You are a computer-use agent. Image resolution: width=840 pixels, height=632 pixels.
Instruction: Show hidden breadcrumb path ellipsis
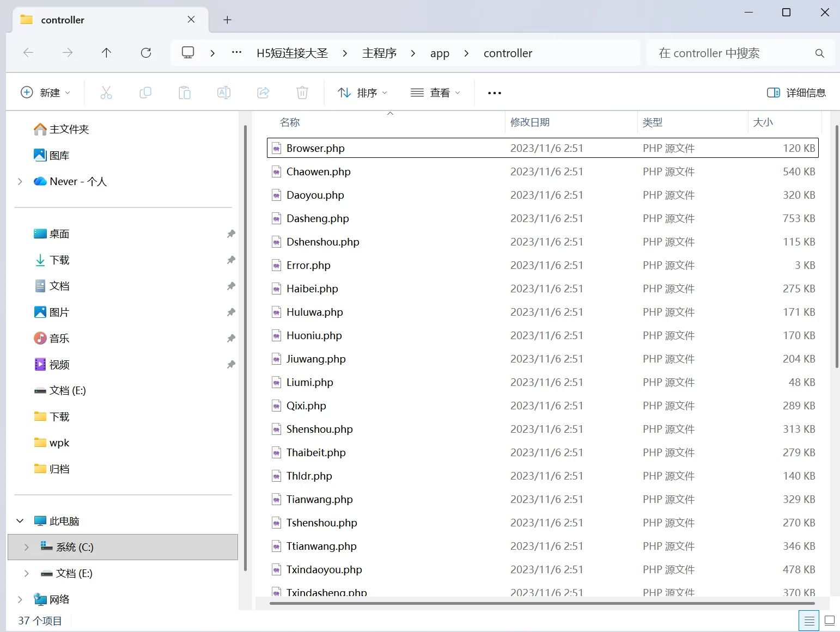tap(236, 53)
